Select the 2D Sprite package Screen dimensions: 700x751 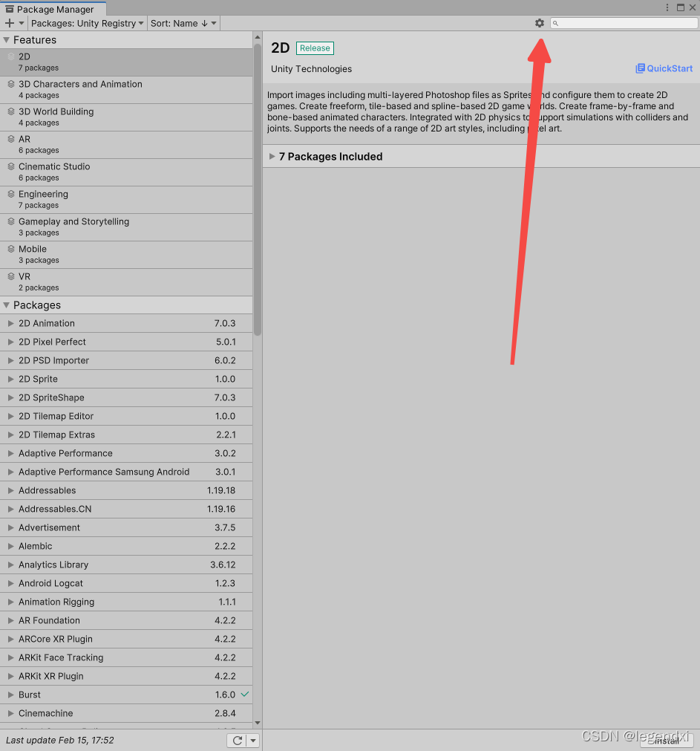click(x=126, y=379)
